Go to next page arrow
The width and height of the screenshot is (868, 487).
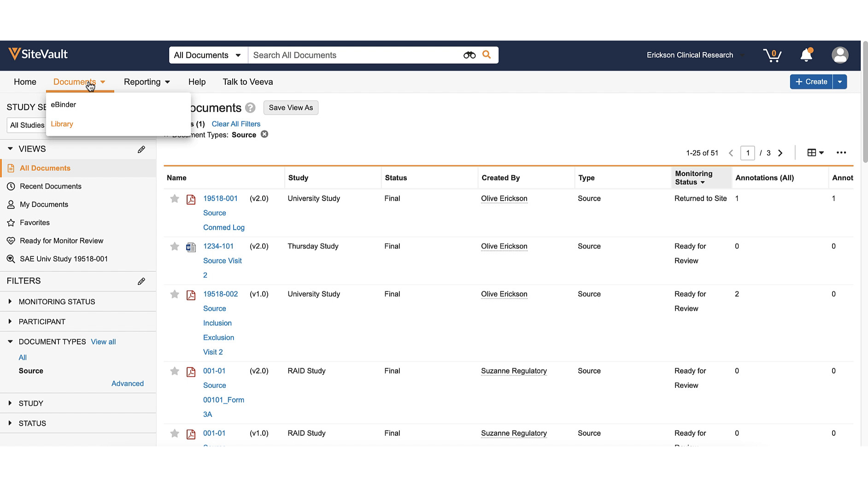(x=780, y=153)
